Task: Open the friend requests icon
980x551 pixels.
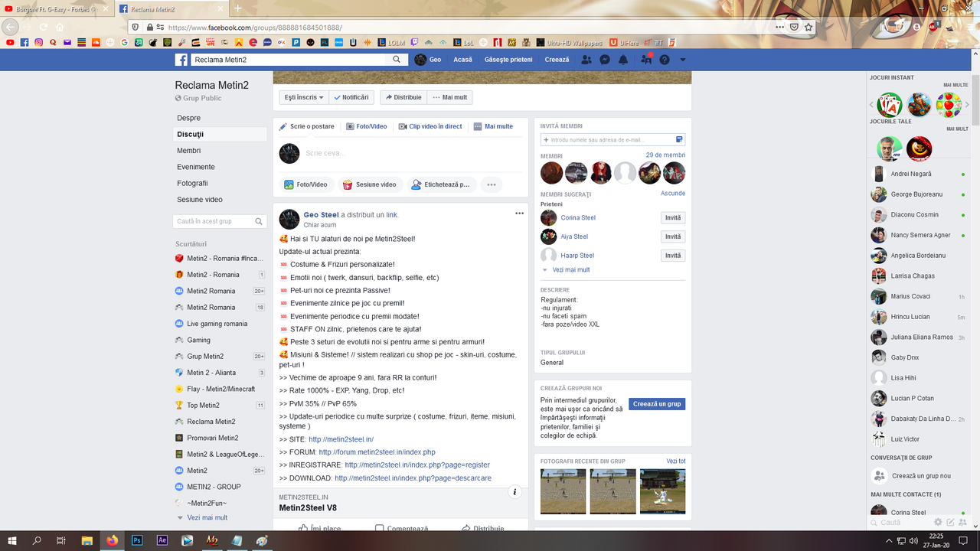Action: (x=586, y=60)
